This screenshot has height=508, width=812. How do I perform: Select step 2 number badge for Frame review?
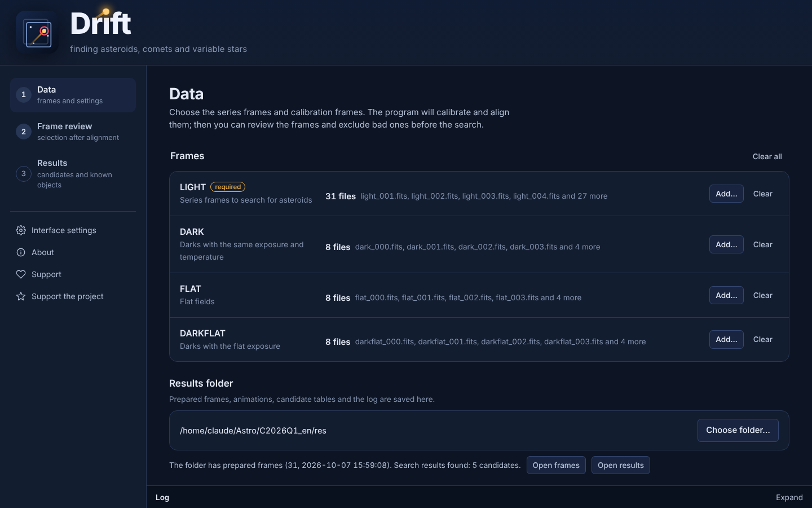point(24,132)
